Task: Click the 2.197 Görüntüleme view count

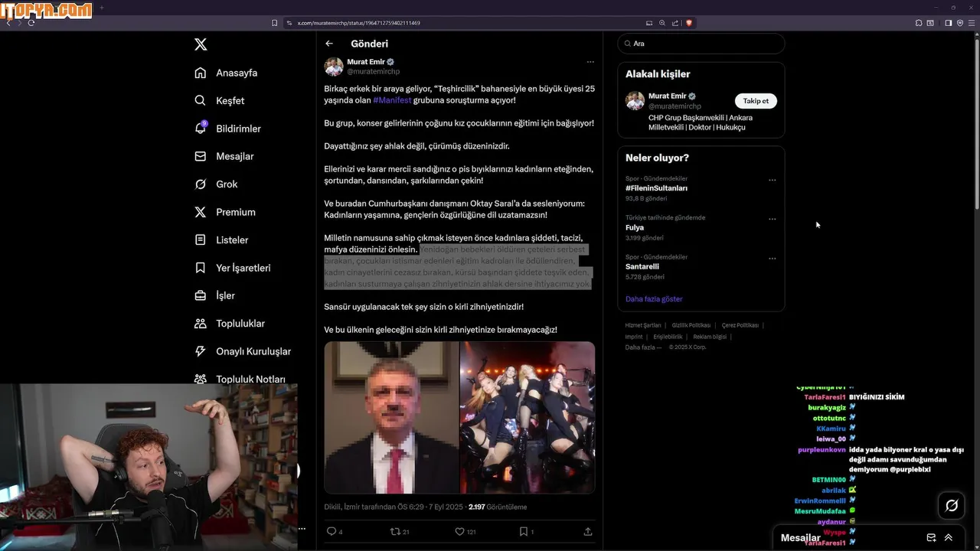Action: coord(498,507)
